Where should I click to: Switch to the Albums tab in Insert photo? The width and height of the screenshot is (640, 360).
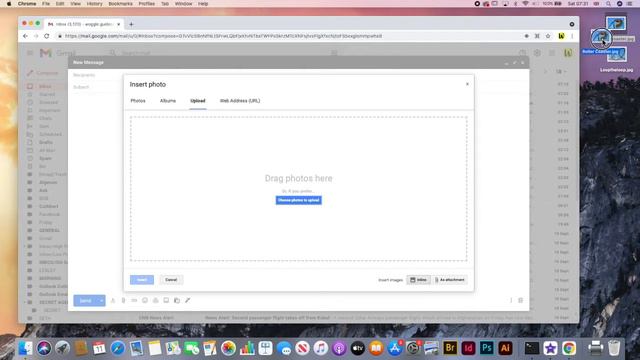coord(168,101)
